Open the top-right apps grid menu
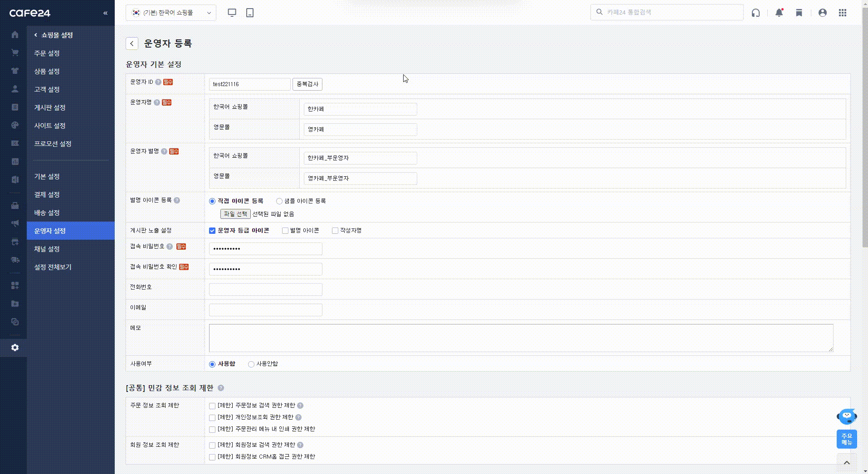Image resolution: width=868 pixels, height=474 pixels. point(843,13)
